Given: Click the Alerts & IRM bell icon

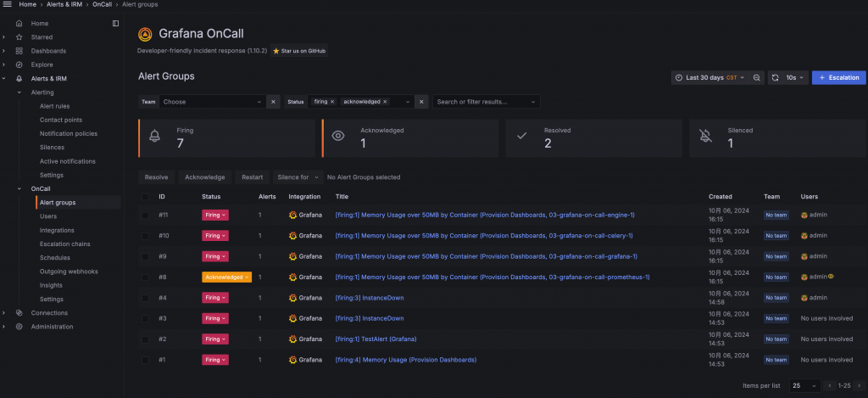Looking at the screenshot, I should click(19, 79).
